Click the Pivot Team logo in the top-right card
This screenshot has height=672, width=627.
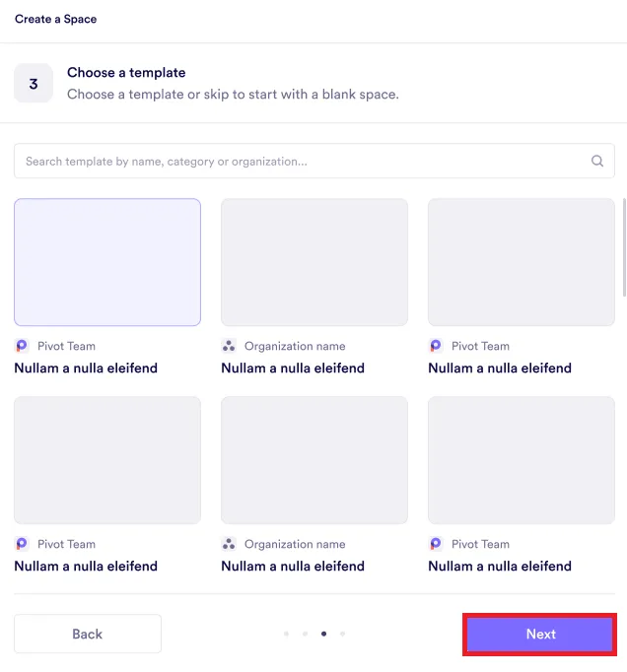point(436,346)
